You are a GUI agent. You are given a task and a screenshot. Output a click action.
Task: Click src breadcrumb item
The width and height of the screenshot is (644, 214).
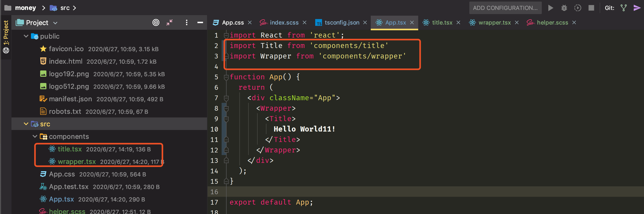pyautogui.click(x=60, y=8)
